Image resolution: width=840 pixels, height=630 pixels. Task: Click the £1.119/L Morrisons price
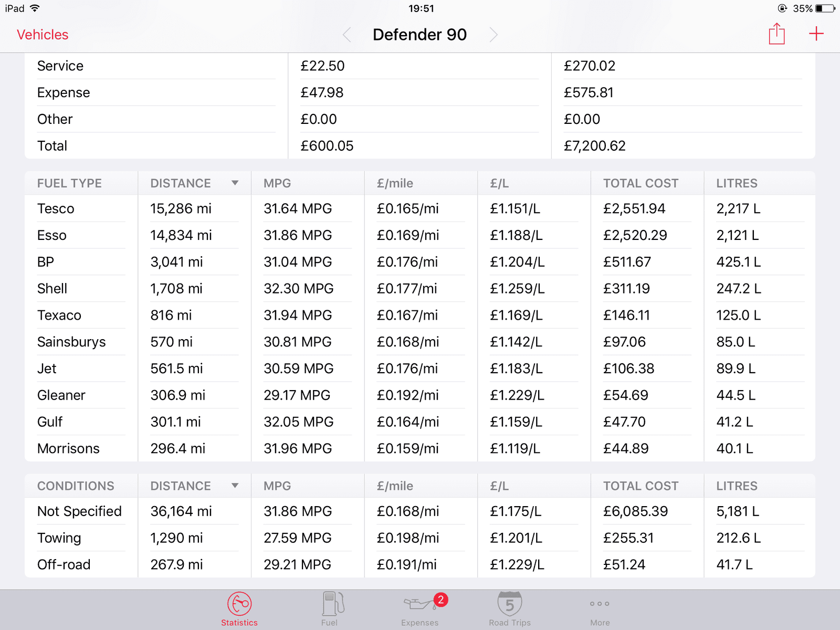pos(515,448)
